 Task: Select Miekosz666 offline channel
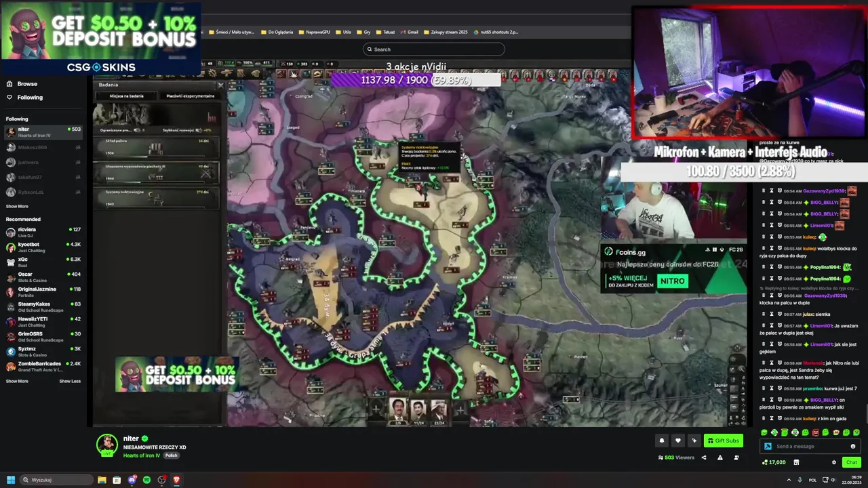tap(43, 147)
